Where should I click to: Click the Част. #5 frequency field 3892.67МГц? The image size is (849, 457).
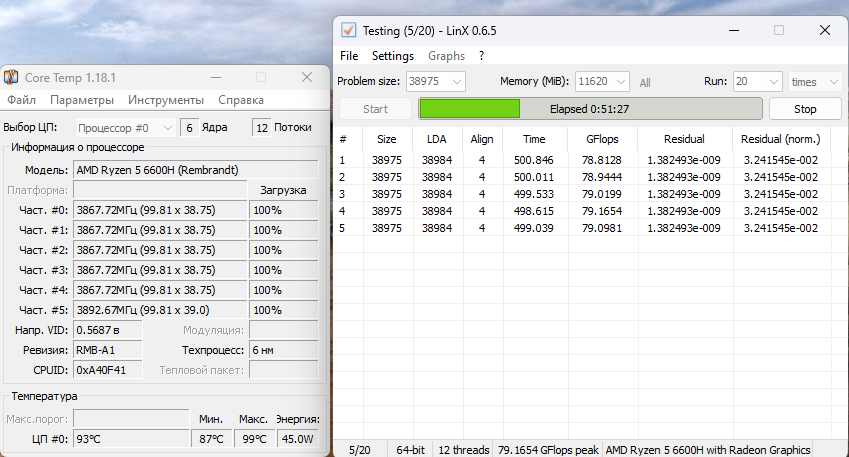pyautogui.click(x=160, y=310)
